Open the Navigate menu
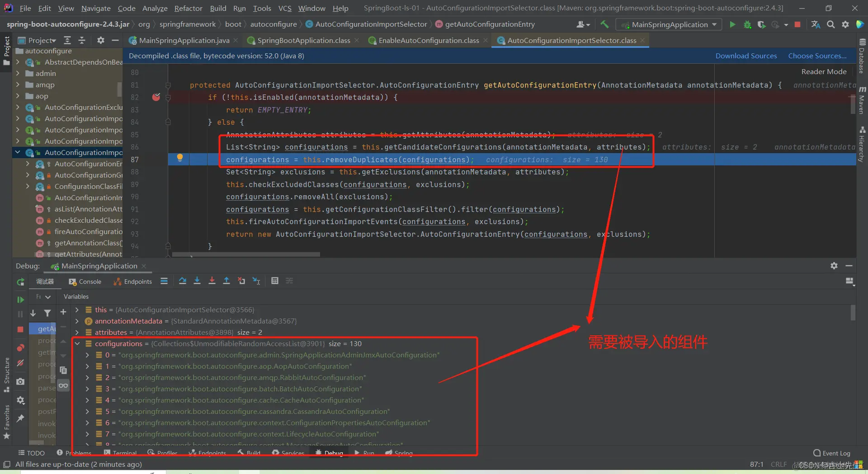868x474 pixels. click(96, 8)
